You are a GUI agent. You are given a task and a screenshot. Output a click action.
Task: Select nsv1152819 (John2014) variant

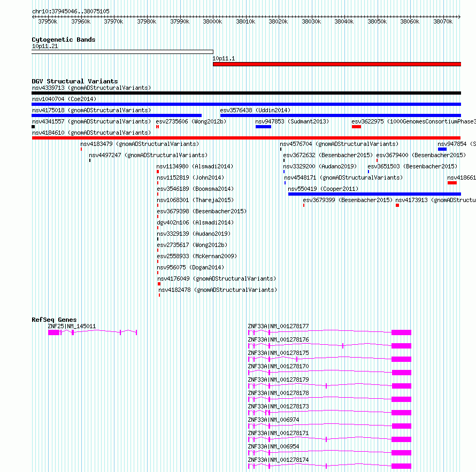[x=190, y=178]
